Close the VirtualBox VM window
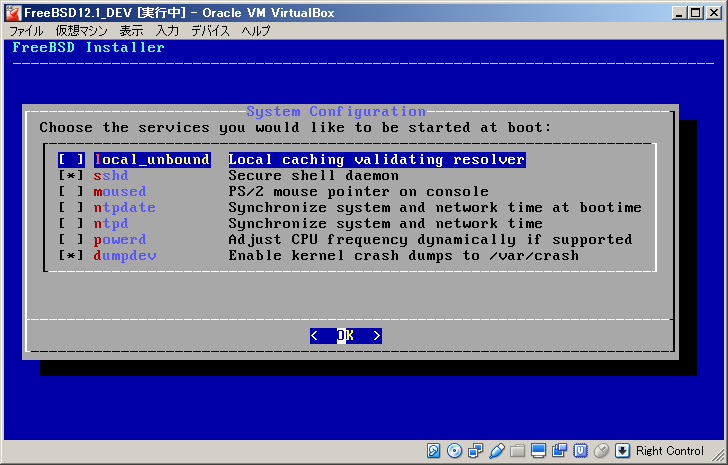 pos(714,13)
